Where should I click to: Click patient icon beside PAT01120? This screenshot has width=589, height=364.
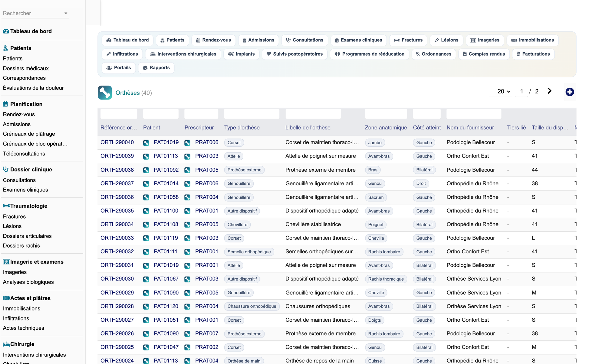click(x=146, y=306)
